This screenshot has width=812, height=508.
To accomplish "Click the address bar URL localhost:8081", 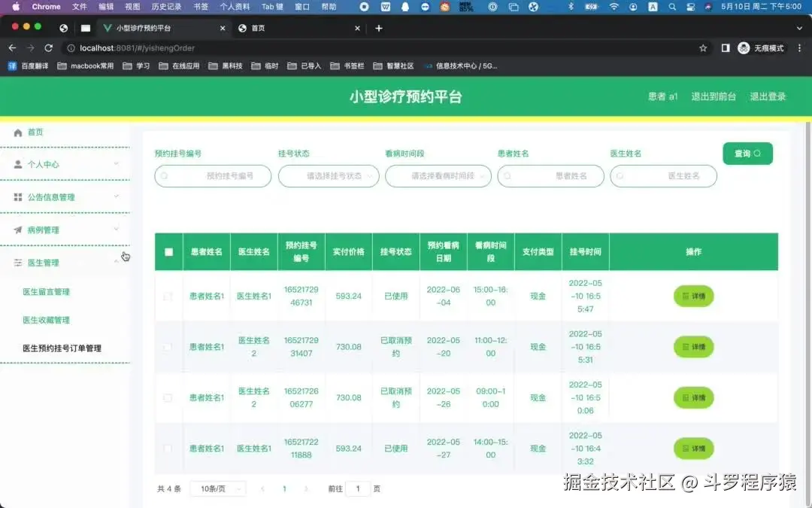I will (x=138, y=48).
